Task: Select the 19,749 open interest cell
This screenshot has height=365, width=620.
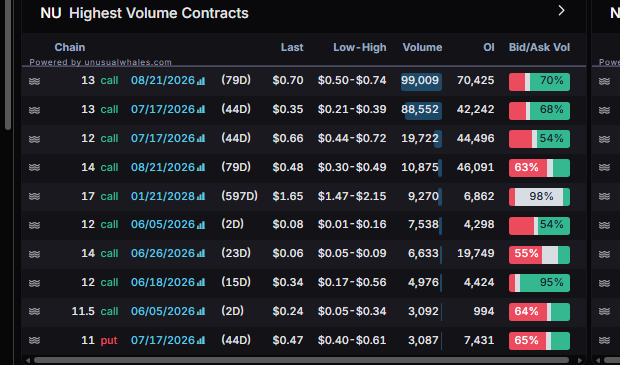Action: [x=476, y=253]
